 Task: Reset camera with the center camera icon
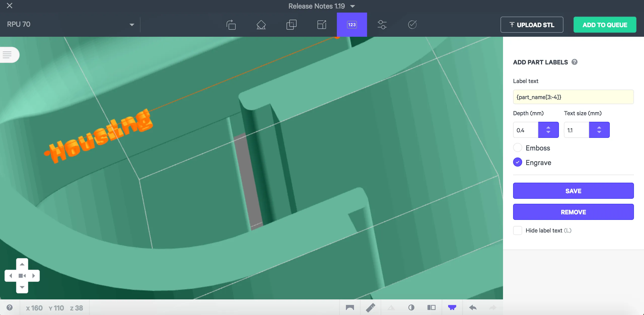(22, 276)
